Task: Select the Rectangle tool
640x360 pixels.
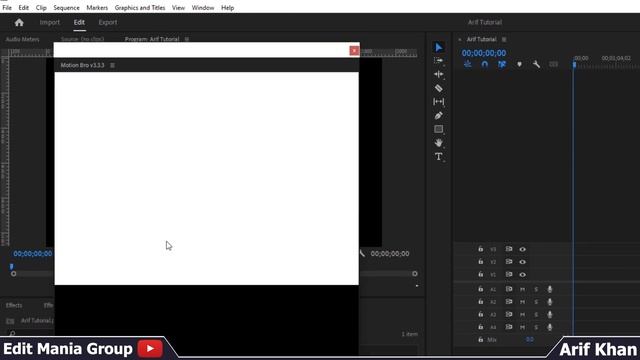Action: click(x=439, y=129)
